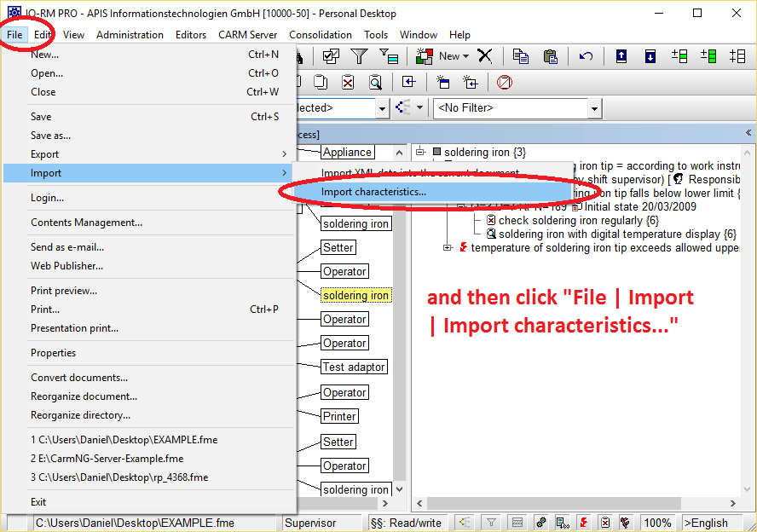The height and width of the screenshot is (532, 757).
Task: Click the blue move-up arrow icon
Action: [621, 56]
